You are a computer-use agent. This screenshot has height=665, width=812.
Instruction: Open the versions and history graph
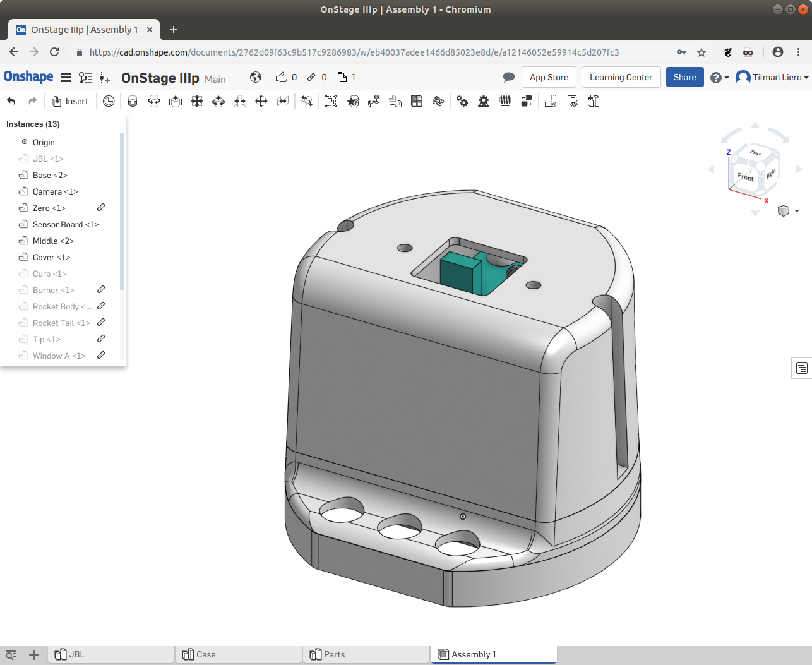[85, 78]
